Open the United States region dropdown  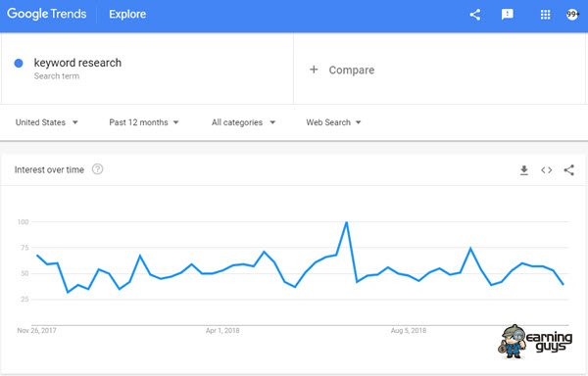click(46, 122)
